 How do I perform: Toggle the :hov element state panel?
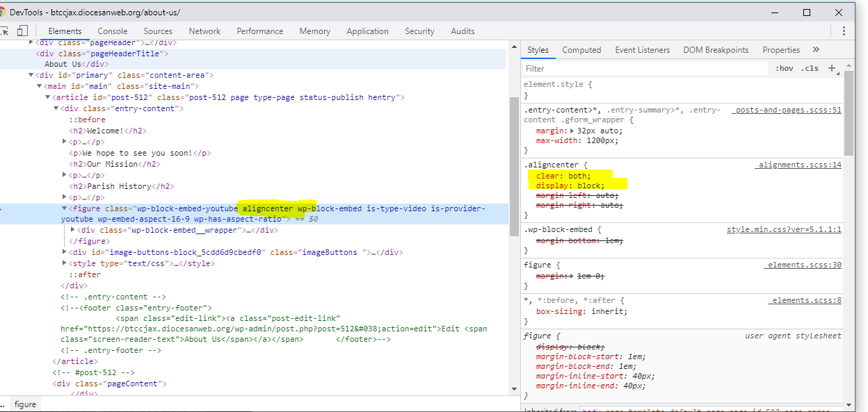pyautogui.click(x=785, y=68)
